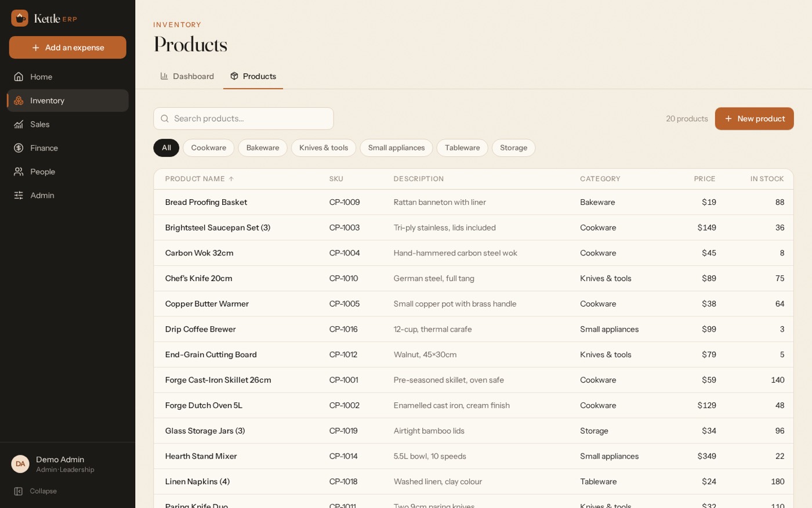Viewport: 812px width, 508px height.
Task: Select Carbon Wok 32cm product name
Action: pos(199,253)
